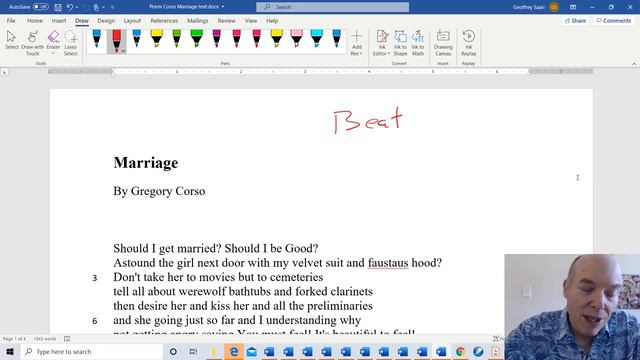Click the taskbar search box
Image resolution: width=640 pixels, height=360 pixels.
(x=91, y=351)
